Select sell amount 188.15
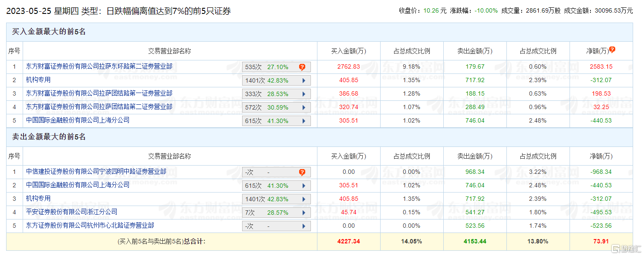Image resolution: width=644 pixels, height=256 pixels. pos(475,94)
